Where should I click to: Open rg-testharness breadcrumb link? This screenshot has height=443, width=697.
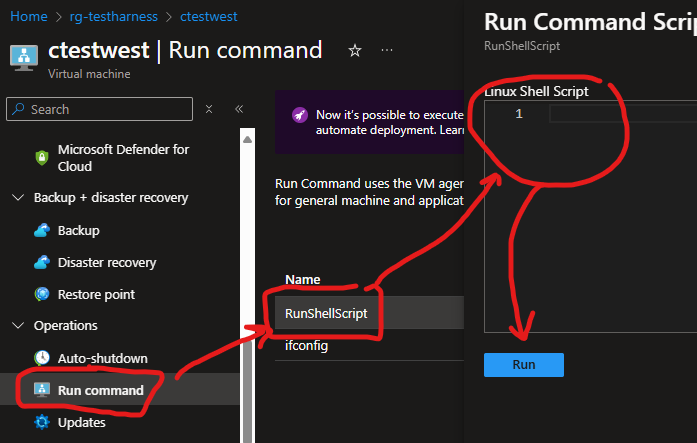click(x=113, y=16)
